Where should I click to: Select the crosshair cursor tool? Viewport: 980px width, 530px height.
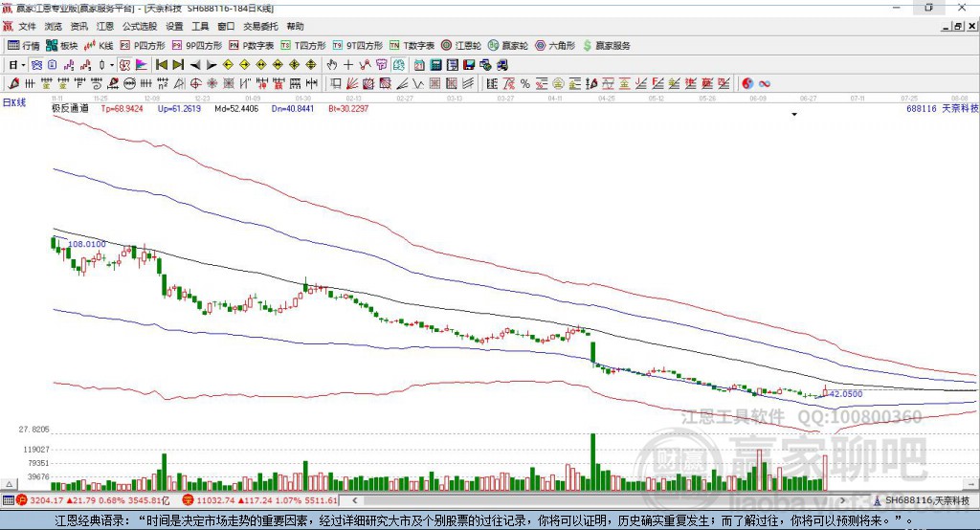click(x=348, y=65)
